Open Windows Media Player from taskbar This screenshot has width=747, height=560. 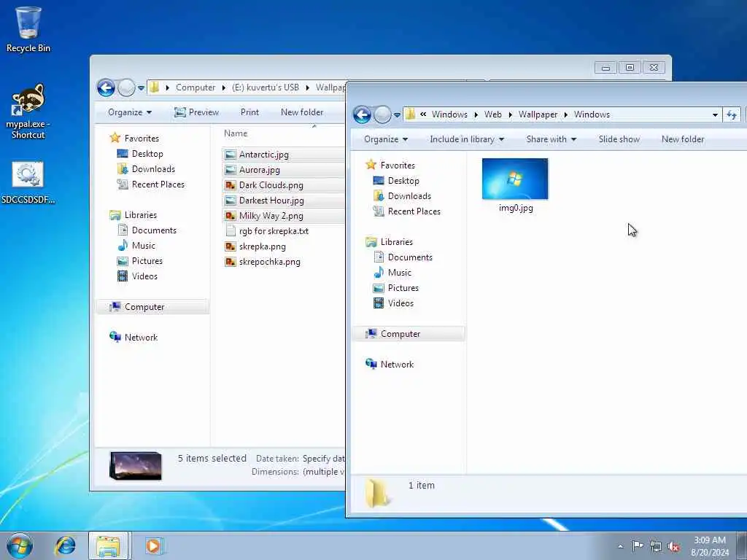click(x=153, y=545)
